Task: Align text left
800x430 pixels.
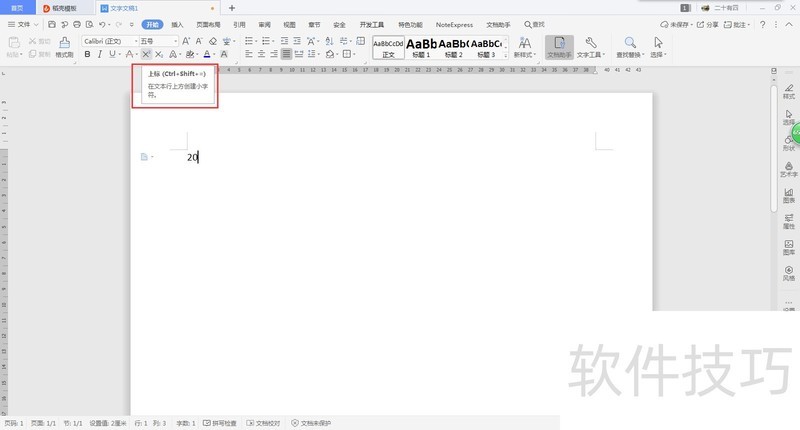Action: click(x=249, y=54)
